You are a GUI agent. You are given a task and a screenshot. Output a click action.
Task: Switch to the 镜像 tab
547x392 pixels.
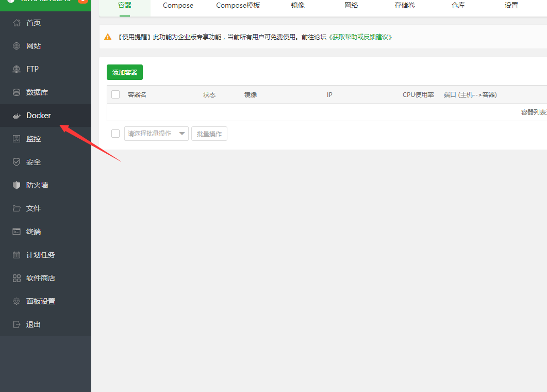click(298, 6)
